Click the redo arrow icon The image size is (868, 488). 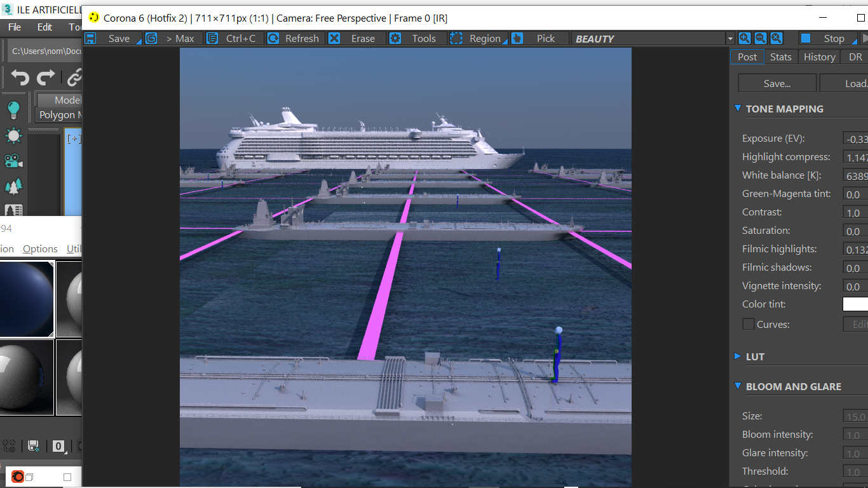click(46, 78)
